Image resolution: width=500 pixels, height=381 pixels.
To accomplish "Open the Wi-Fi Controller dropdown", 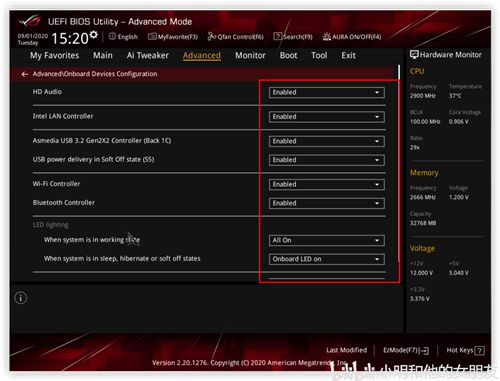I will click(327, 184).
